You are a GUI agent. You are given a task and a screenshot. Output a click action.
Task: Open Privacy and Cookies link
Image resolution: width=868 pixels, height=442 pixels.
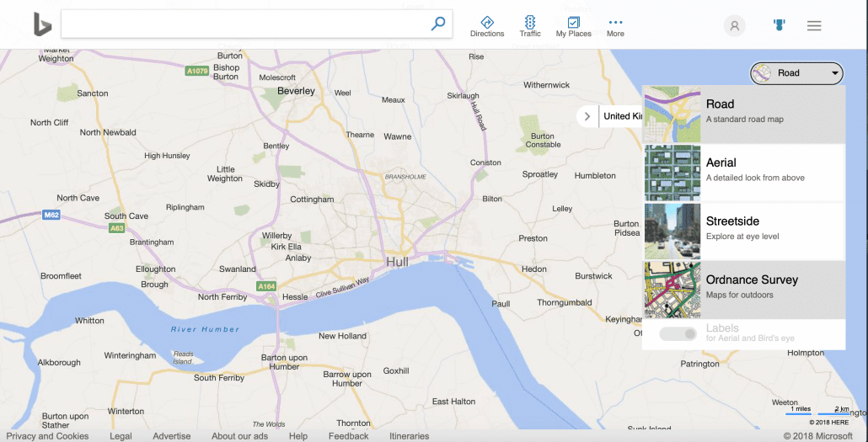click(x=48, y=436)
